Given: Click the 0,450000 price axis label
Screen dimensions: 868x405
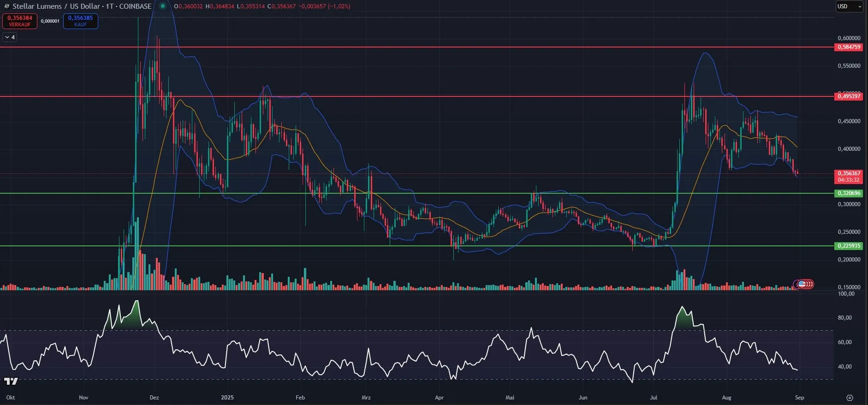Looking at the screenshot, I should point(849,121).
